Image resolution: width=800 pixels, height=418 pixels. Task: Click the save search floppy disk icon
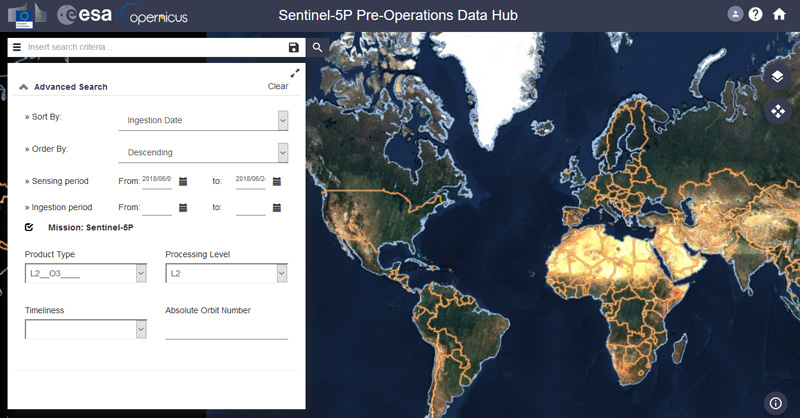click(293, 47)
